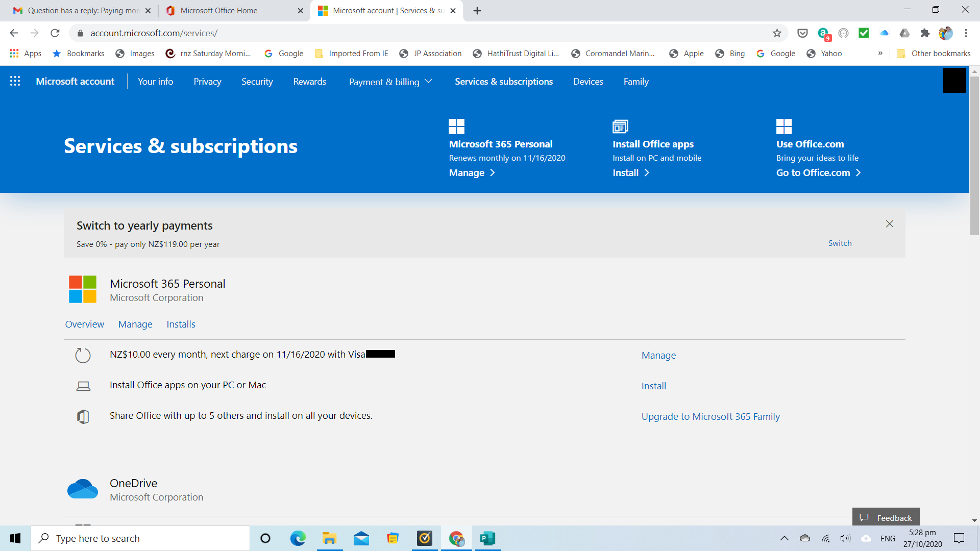Viewport: 980px width, 551px height.
Task: Click the laptop icon next to Install Office apps
Action: (x=83, y=386)
